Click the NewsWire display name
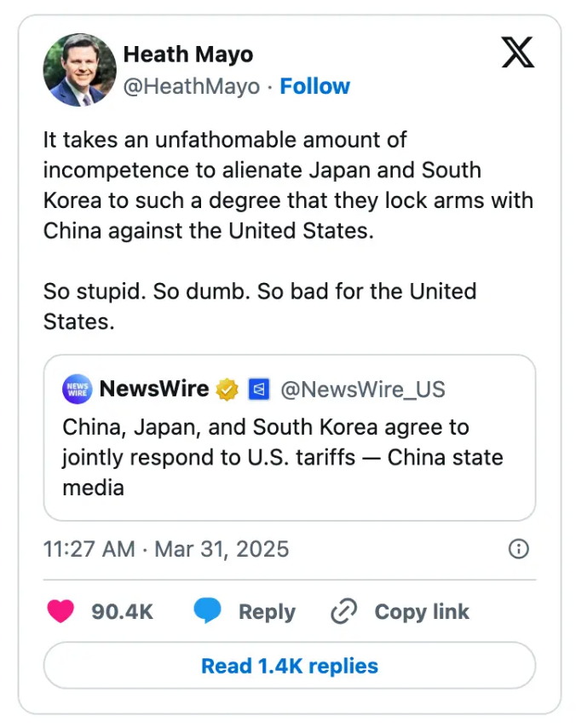The height and width of the screenshot is (728, 576). tap(154, 389)
